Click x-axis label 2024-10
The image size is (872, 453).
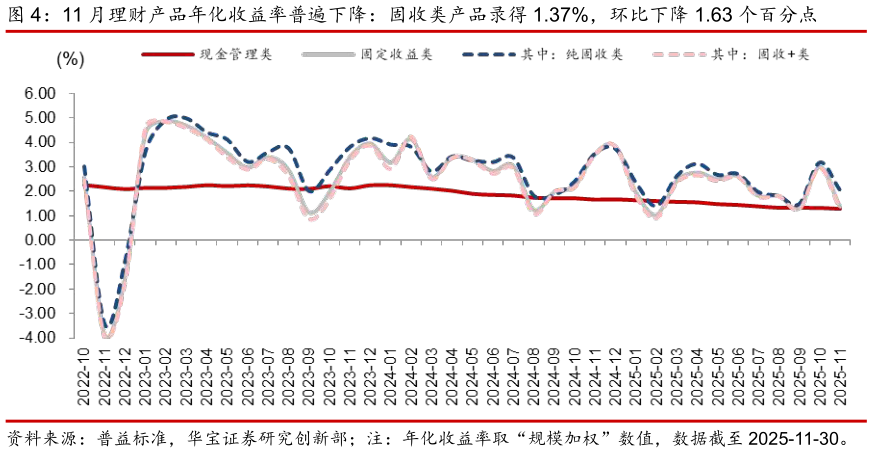[x=576, y=377]
